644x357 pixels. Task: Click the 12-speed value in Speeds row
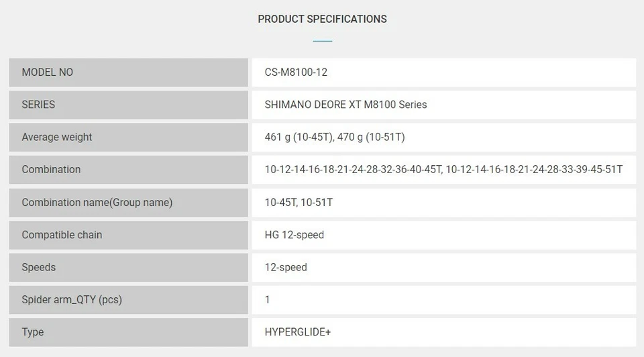tap(286, 267)
